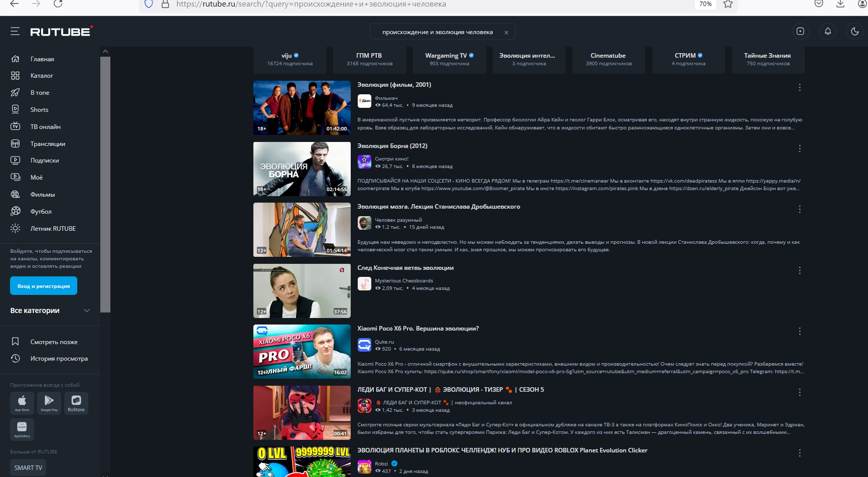Viewport: 868px width, 477px height.
Task: Open the Cinematube channel card
Action: pos(609,60)
